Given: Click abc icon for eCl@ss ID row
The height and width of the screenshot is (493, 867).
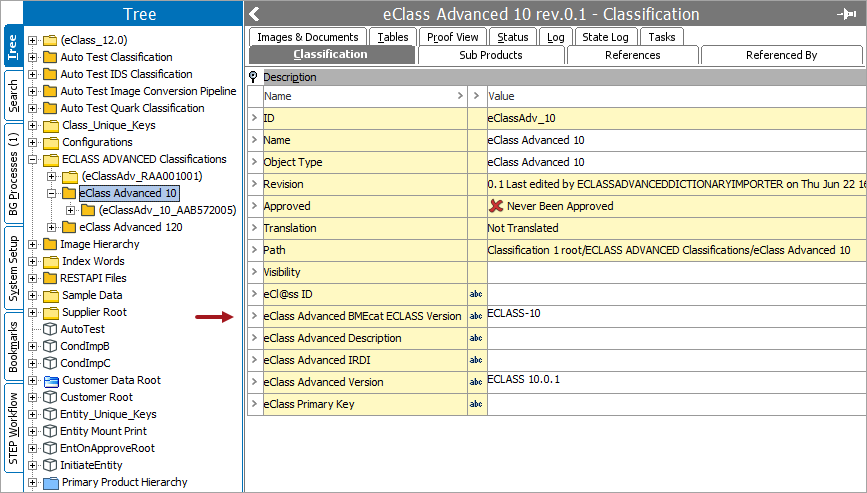Looking at the screenshot, I should point(476,294).
